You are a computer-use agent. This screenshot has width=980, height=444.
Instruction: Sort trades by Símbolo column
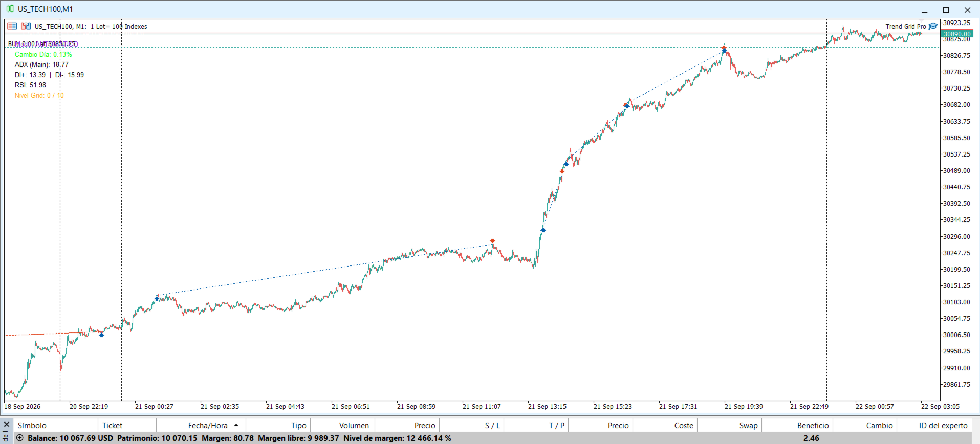[32, 425]
